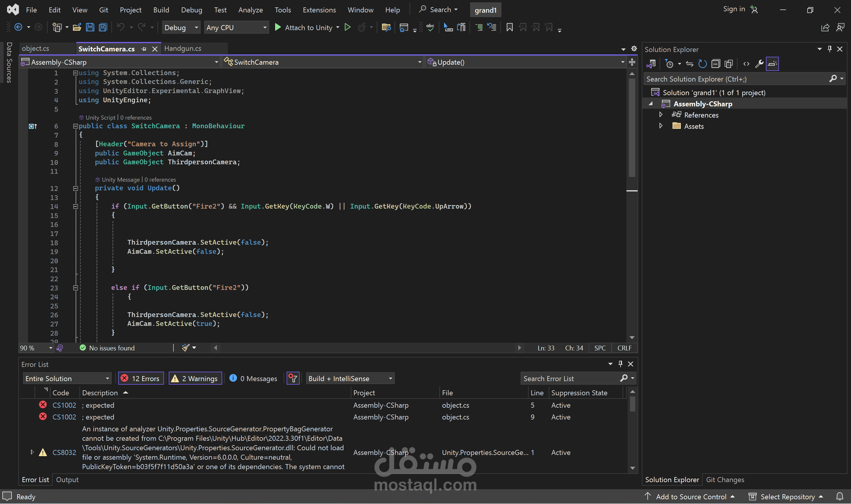Screen dimensions: 851x504
Task: Expand the Assets folder node
Action: (660, 126)
